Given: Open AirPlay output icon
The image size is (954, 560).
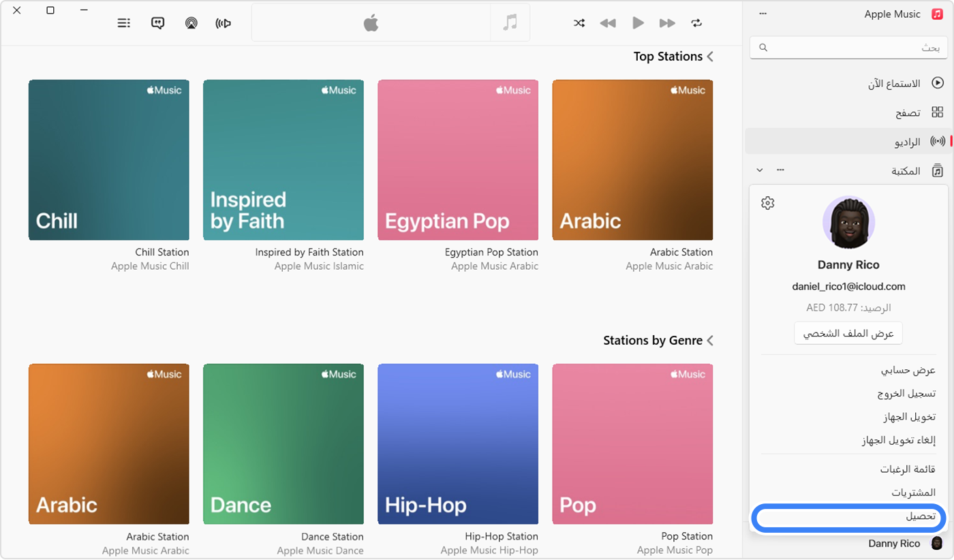Looking at the screenshot, I should click(x=191, y=23).
